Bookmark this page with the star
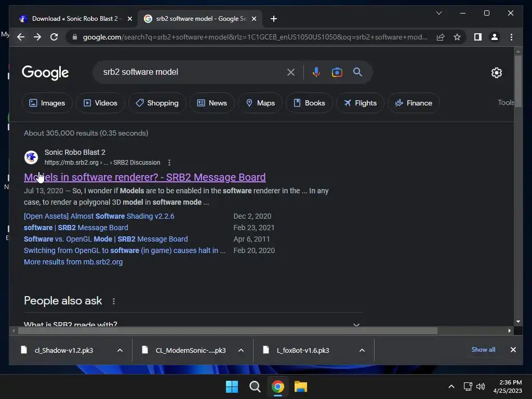This screenshot has height=399, width=532. click(457, 37)
